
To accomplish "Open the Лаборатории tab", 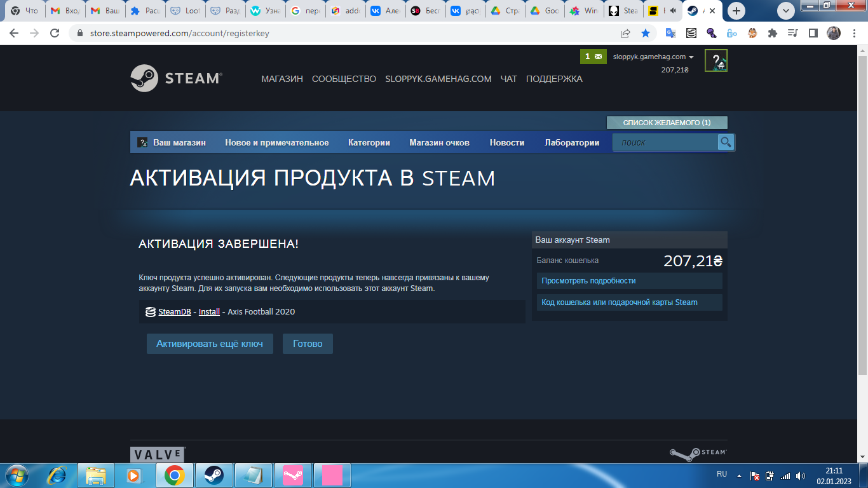I will coord(572,142).
